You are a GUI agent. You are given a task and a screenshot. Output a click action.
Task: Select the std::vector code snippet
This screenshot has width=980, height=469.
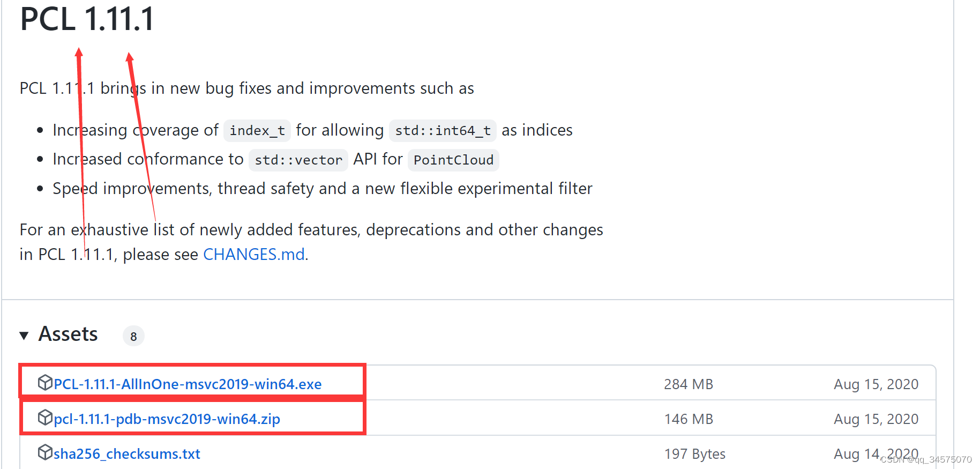[298, 160]
